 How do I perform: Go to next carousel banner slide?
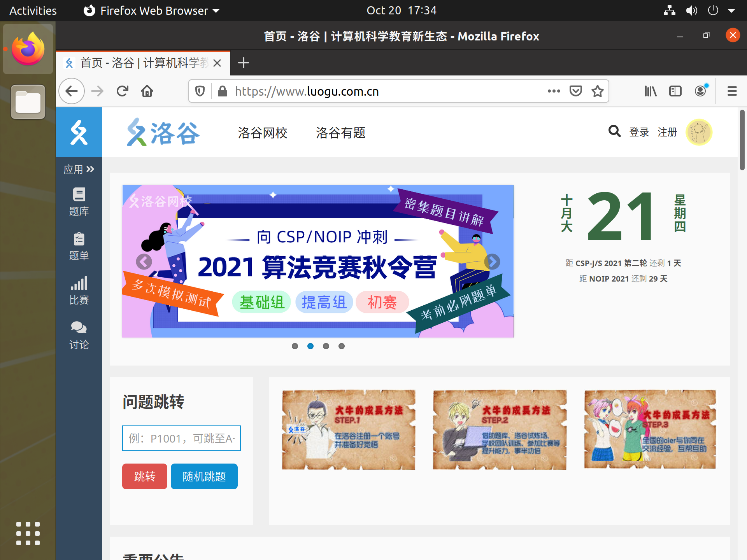click(492, 262)
